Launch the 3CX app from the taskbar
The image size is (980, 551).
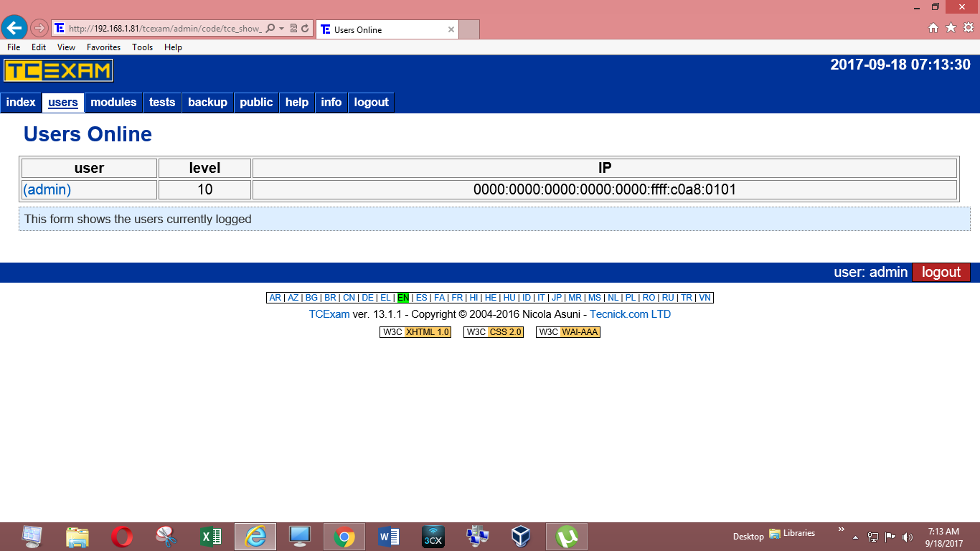click(433, 536)
